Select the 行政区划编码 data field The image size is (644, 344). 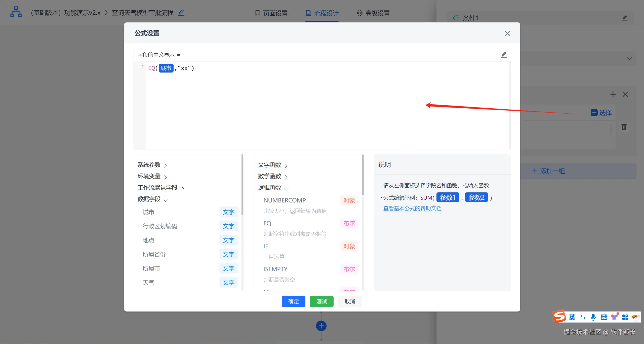[190, 226]
